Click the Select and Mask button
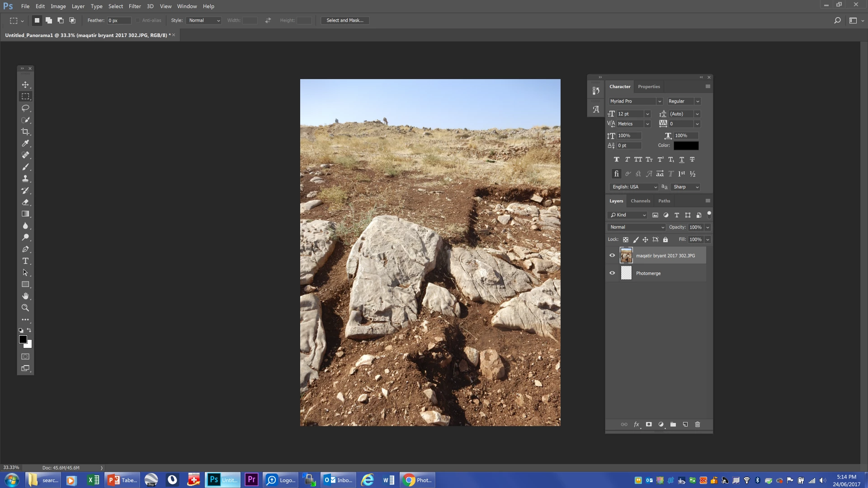Image resolution: width=868 pixels, height=488 pixels. [x=344, y=20]
